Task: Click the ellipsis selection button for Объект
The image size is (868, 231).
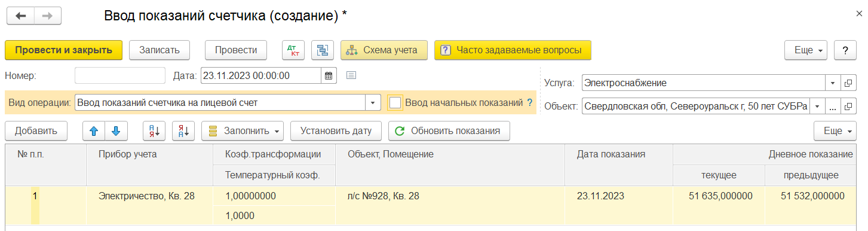Action: (x=833, y=107)
